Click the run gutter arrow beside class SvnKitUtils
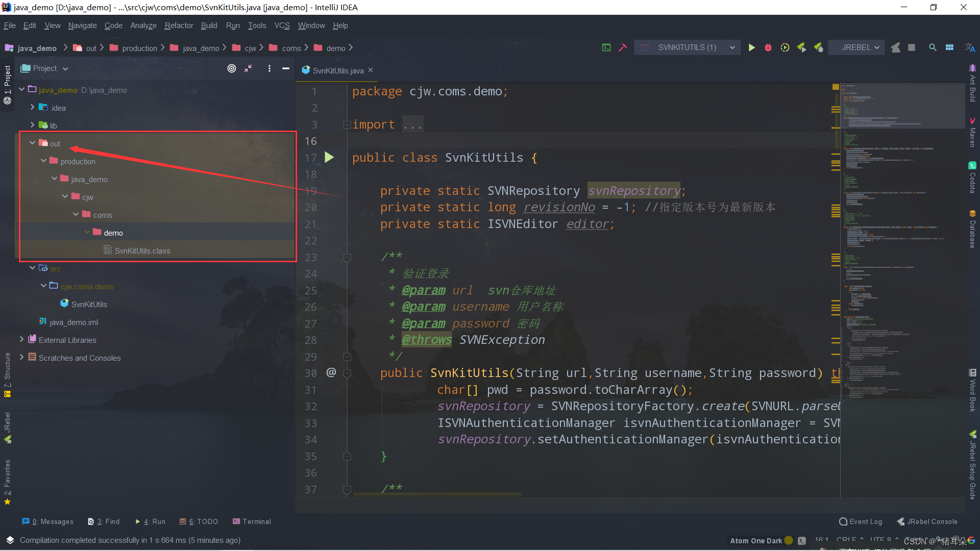The image size is (980, 551). pyautogui.click(x=329, y=158)
